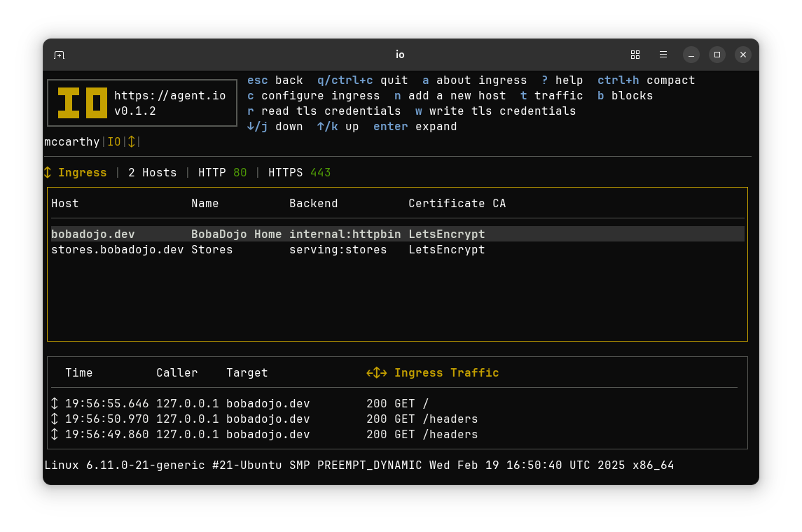Click serving:stores backend cell
The image size is (802, 532).
(338, 249)
